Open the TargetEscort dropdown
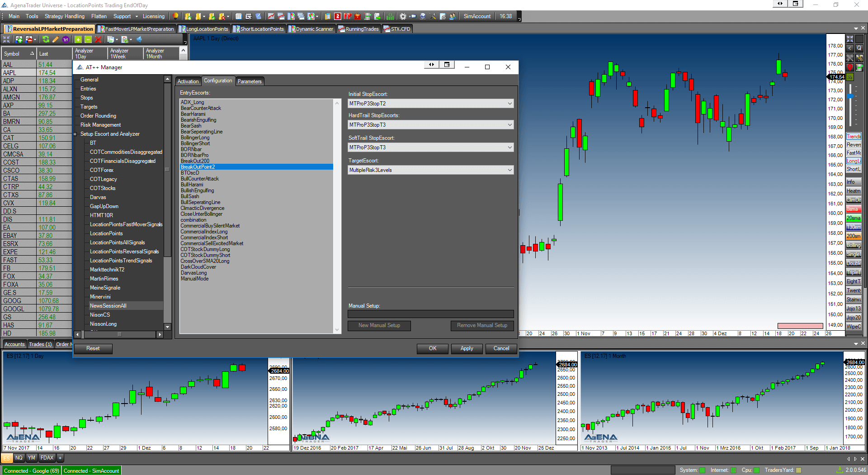This screenshot has height=475, width=868. [430, 170]
